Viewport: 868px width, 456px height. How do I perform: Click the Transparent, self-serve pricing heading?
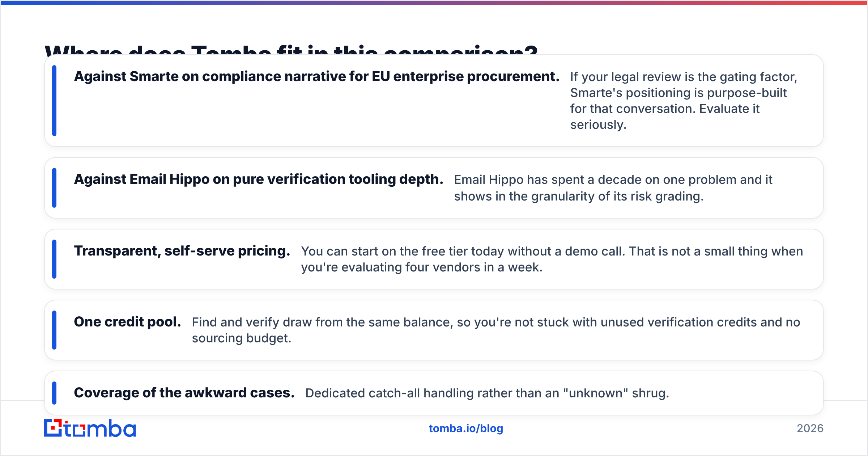(182, 251)
